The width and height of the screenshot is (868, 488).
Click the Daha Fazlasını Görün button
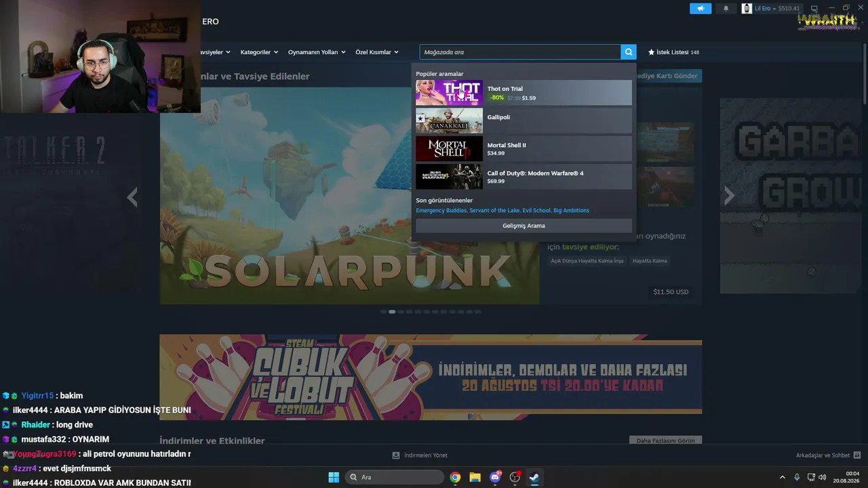click(x=665, y=441)
